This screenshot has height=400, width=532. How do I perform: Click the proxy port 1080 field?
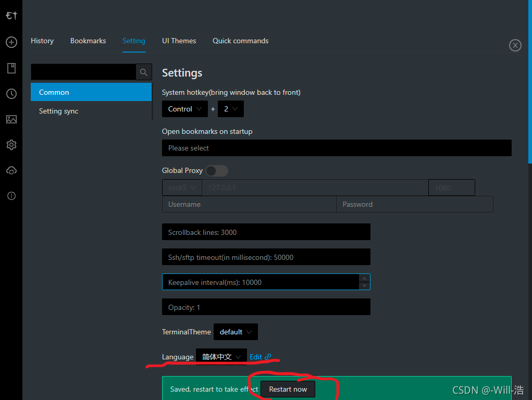coord(452,187)
